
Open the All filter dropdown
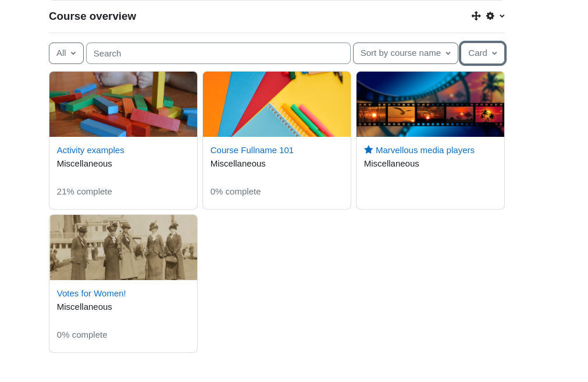66,54
